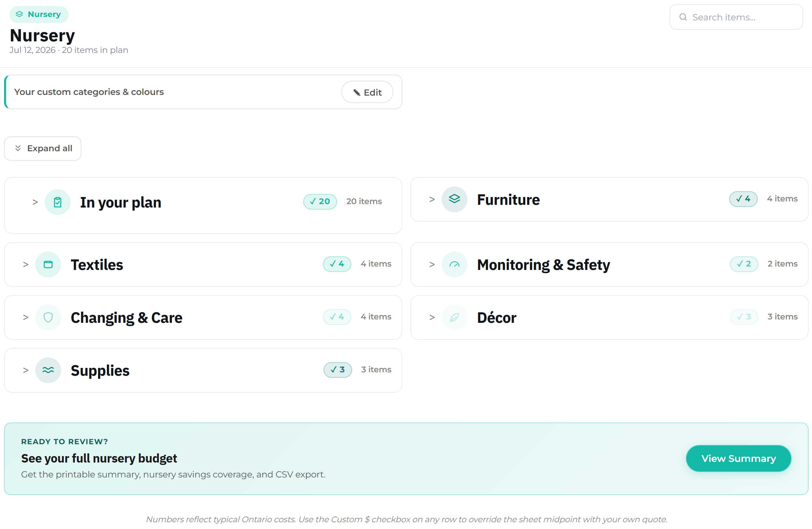
Task: Click the layers icon in the Nursery badge
Action: [x=19, y=14]
